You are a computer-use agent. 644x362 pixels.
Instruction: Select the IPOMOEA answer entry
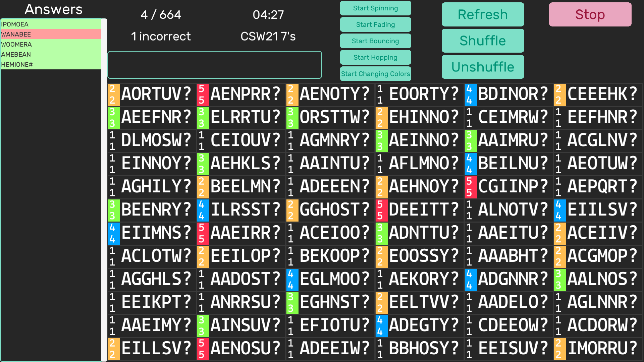[x=50, y=24]
